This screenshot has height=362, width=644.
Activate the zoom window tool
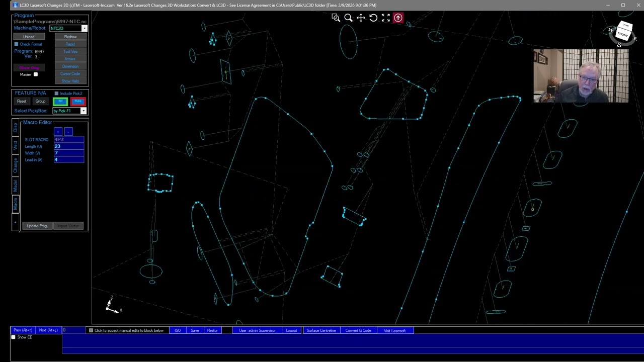pos(336,18)
